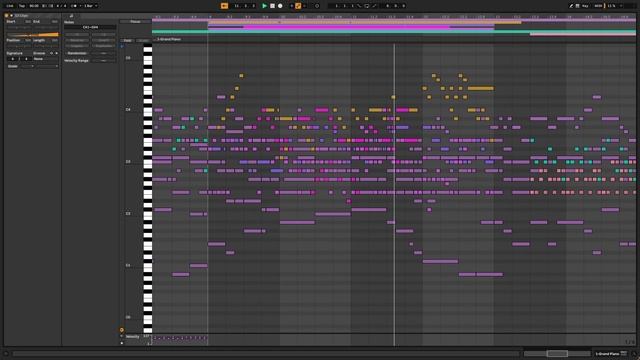Toggle the orange Automation Arm button

pos(298,6)
